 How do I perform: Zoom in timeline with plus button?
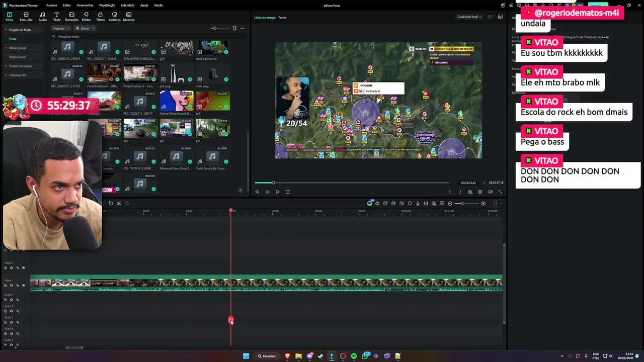coord(483,203)
